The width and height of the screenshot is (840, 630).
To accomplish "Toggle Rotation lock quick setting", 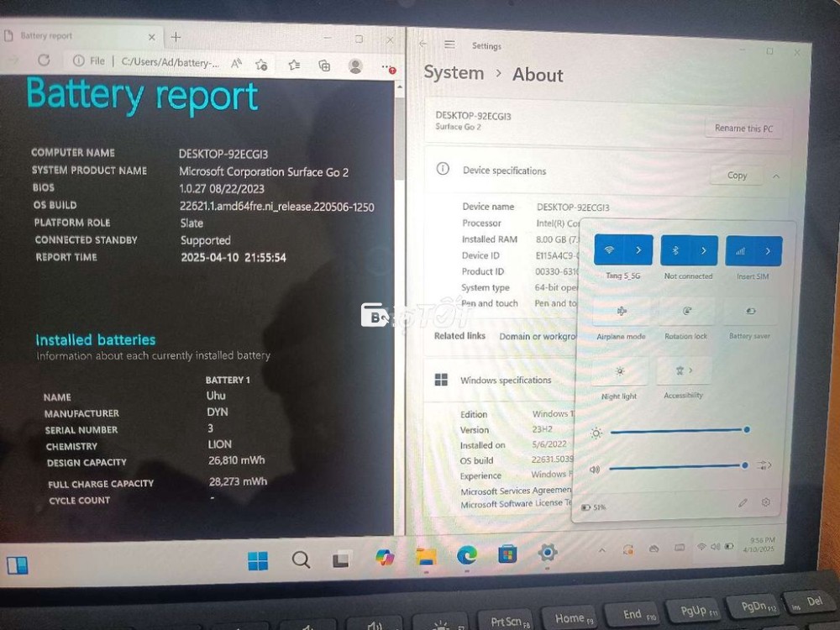I will (x=686, y=312).
